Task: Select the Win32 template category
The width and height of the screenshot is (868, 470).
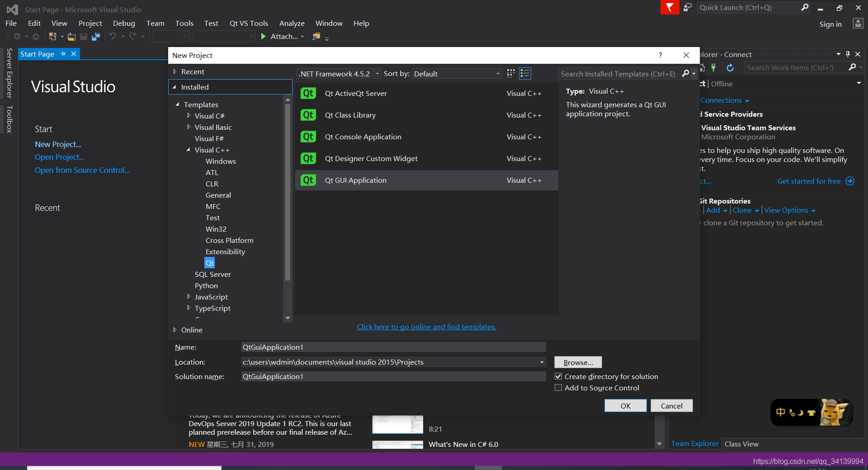Action: [216, 229]
